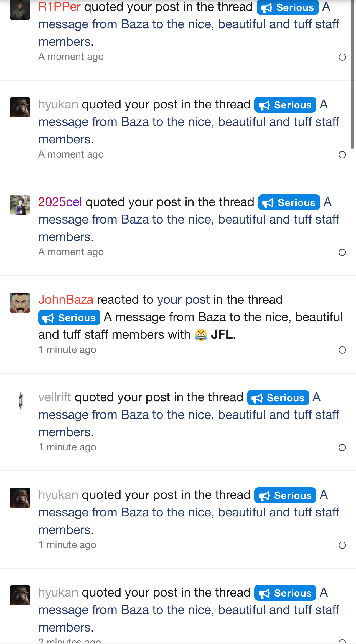The height and width of the screenshot is (644, 356).
Task: Click Serious megaphone tag in 2025cel alert
Action: (289, 202)
